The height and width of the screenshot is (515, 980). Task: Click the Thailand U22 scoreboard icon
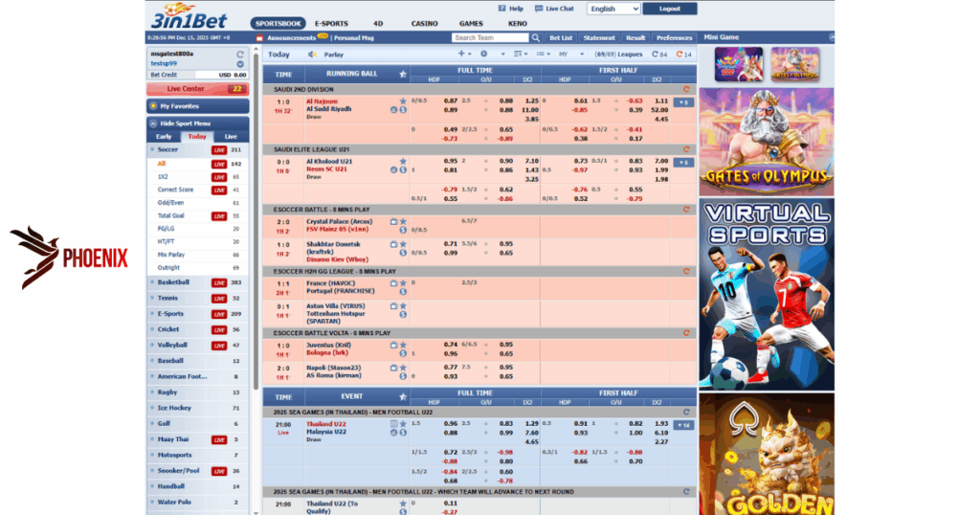pos(393,424)
